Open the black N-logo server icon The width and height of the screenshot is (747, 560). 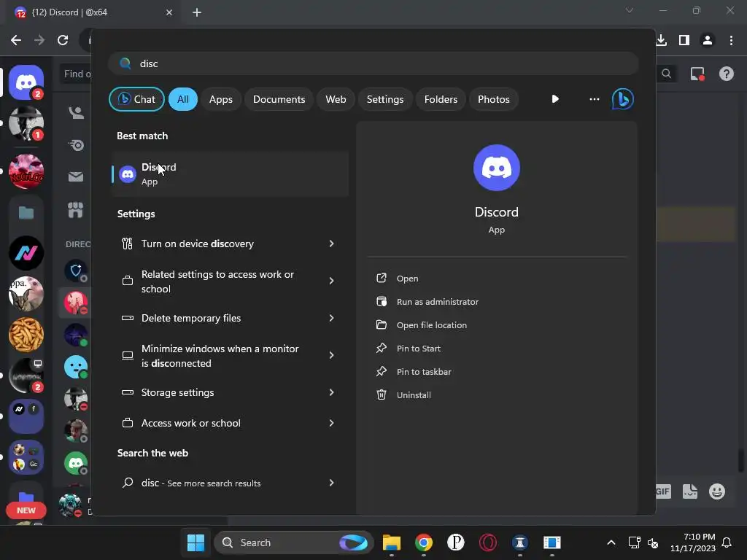26,253
